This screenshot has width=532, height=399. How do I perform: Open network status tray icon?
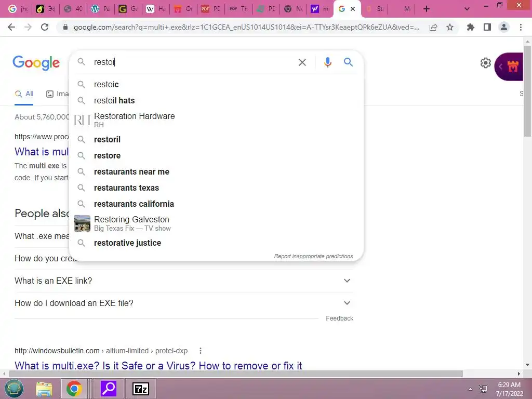coord(483,389)
